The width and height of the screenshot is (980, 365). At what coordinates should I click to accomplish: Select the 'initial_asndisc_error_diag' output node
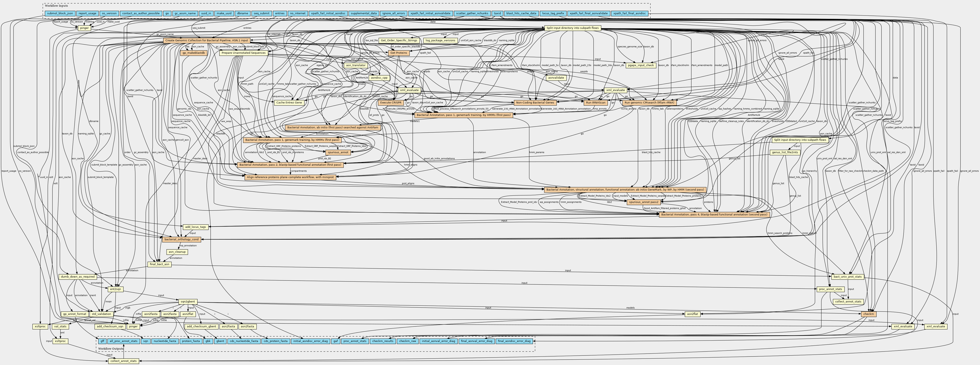pos(310,341)
